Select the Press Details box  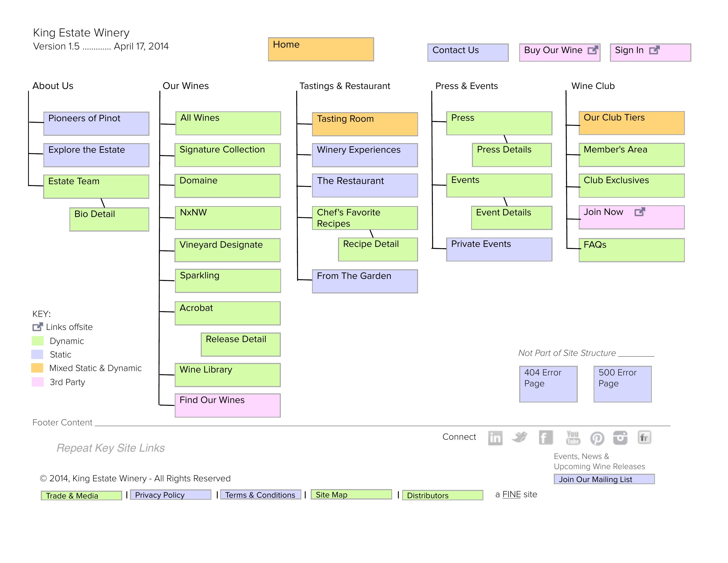point(512,155)
